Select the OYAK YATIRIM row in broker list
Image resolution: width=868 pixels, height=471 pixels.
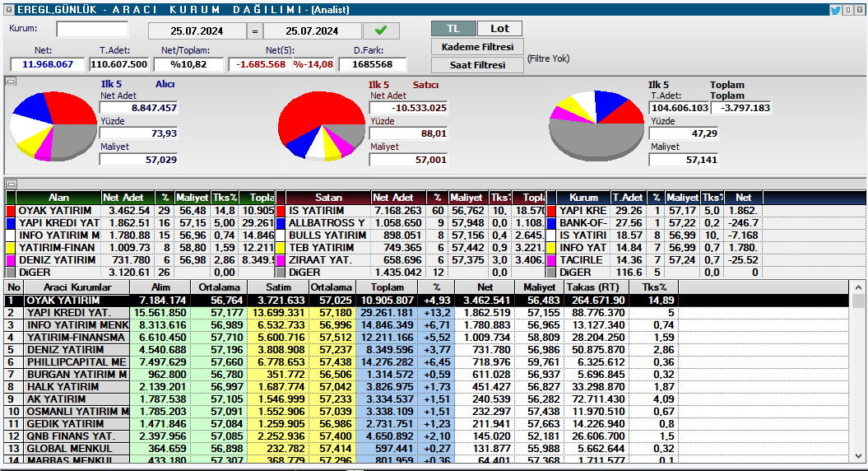click(426, 301)
